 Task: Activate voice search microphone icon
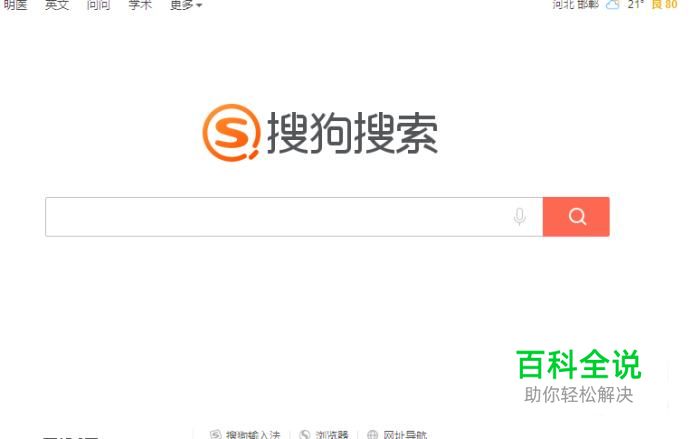520,217
